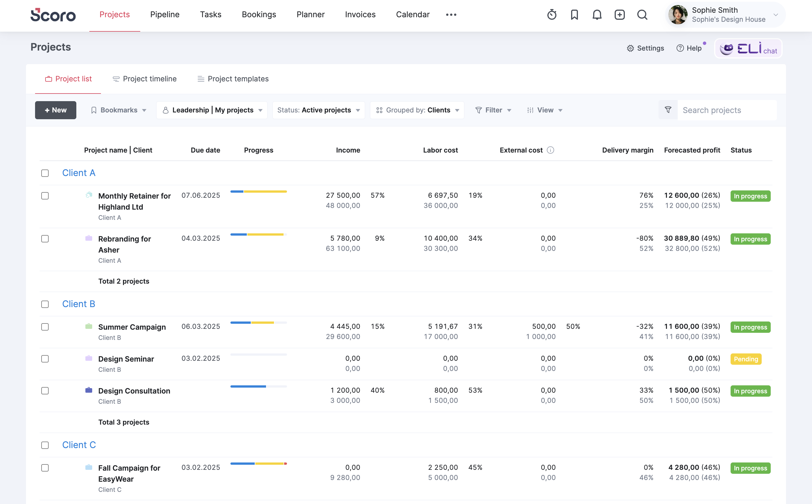Open the bookmarks icon in top bar

tap(574, 15)
